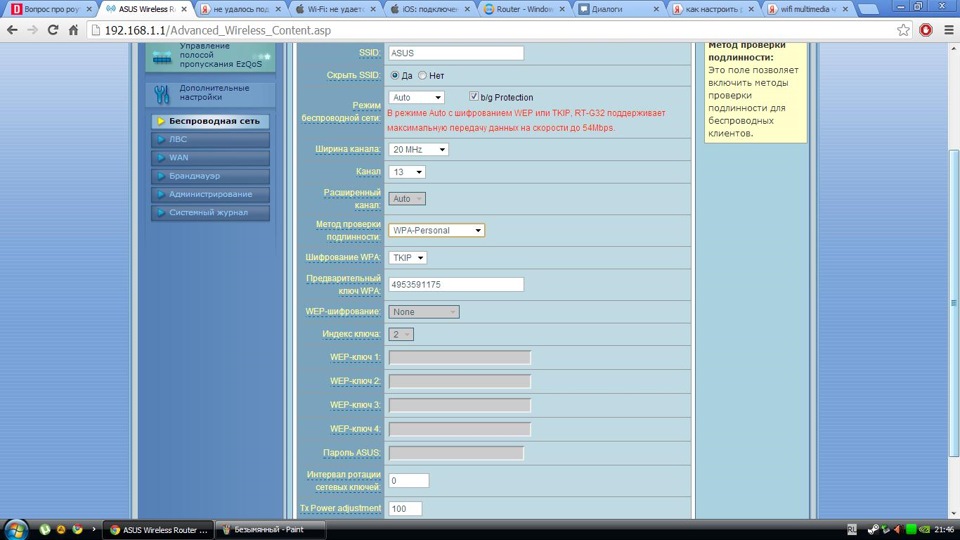Screen dimensions: 960x540
Task: Go back with the browser back arrow
Action: [x=12, y=30]
